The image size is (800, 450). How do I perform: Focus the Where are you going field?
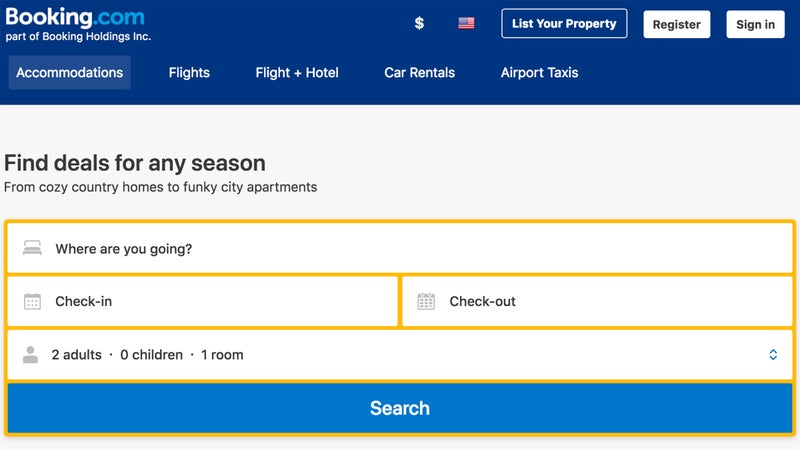tap(400, 248)
